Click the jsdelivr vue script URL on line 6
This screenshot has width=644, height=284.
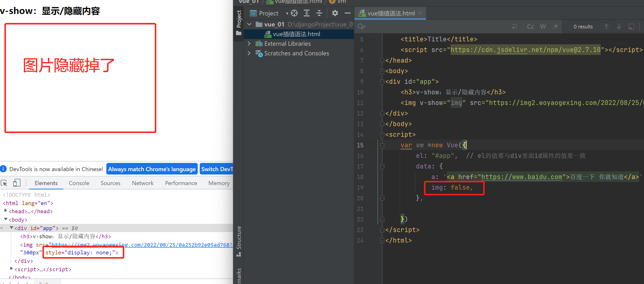pos(525,50)
